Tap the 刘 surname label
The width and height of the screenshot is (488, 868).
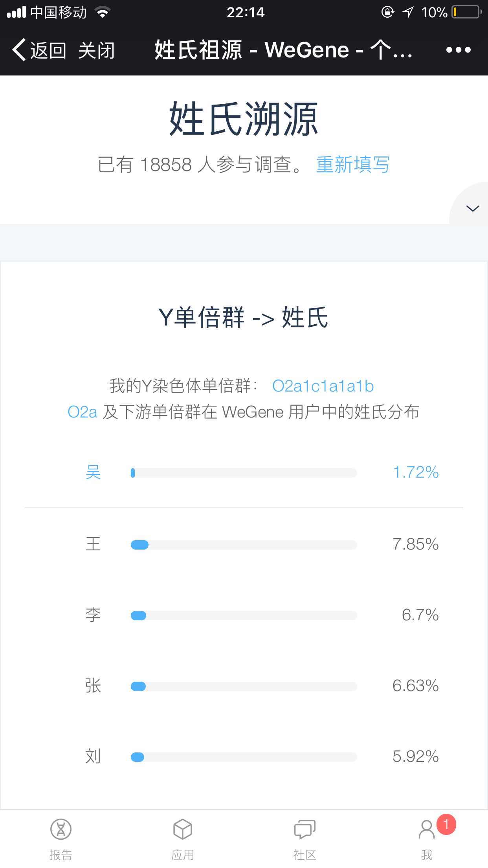coord(93,756)
